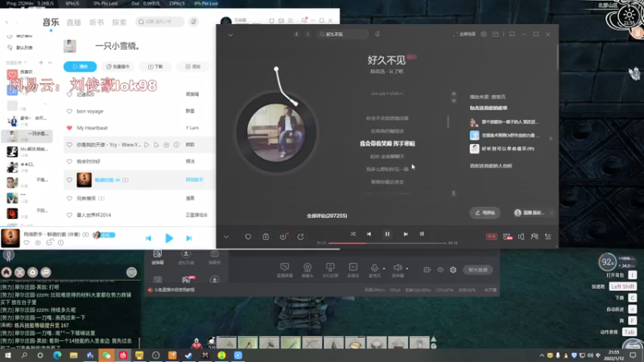Screen dimensions: 644x362
Task: Switch to the 听书 tab in the white player
Action: click(97, 23)
